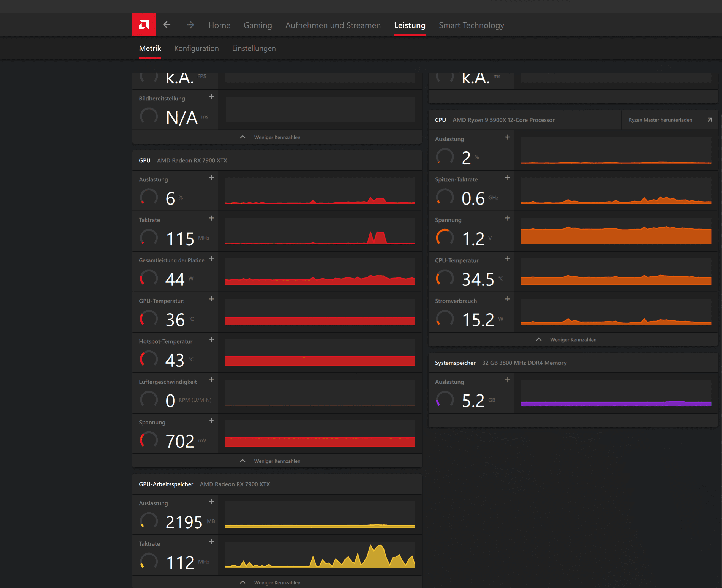Collapse metrics above the GPU section
722x588 pixels.
coord(277,137)
